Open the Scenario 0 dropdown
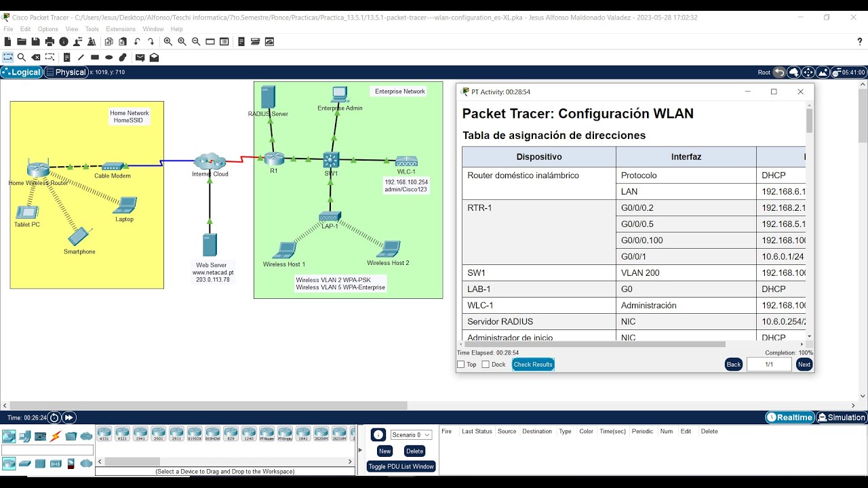Image resolution: width=868 pixels, height=488 pixels. pyautogui.click(x=411, y=435)
